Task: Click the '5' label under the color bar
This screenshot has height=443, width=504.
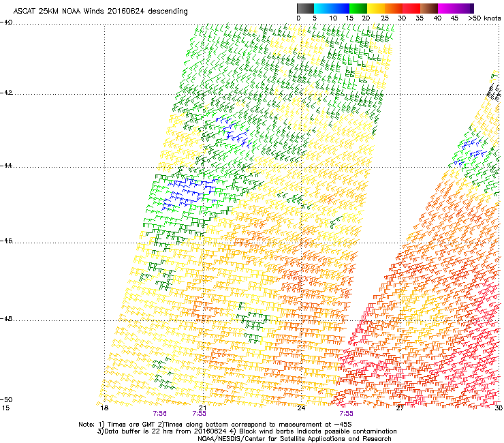Action: (315, 18)
